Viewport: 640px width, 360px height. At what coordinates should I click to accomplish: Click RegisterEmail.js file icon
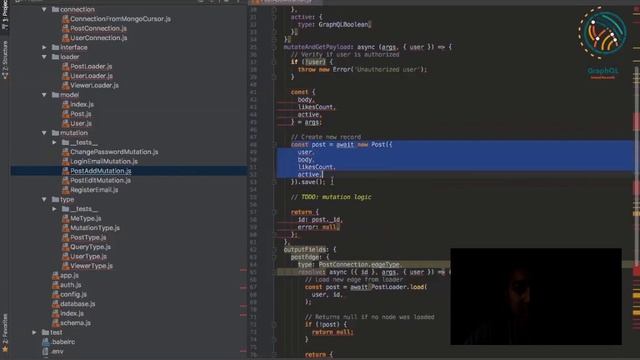[65, 190]
